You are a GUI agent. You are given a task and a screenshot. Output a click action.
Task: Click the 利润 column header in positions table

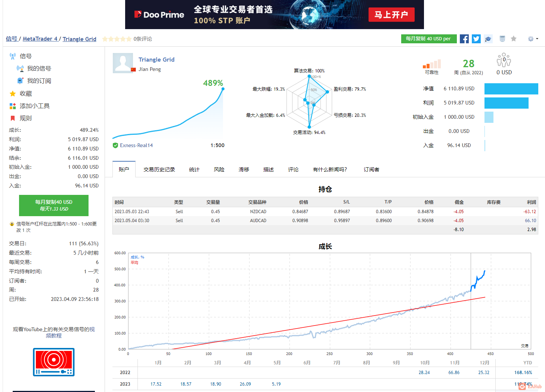(x=532, y=202)
